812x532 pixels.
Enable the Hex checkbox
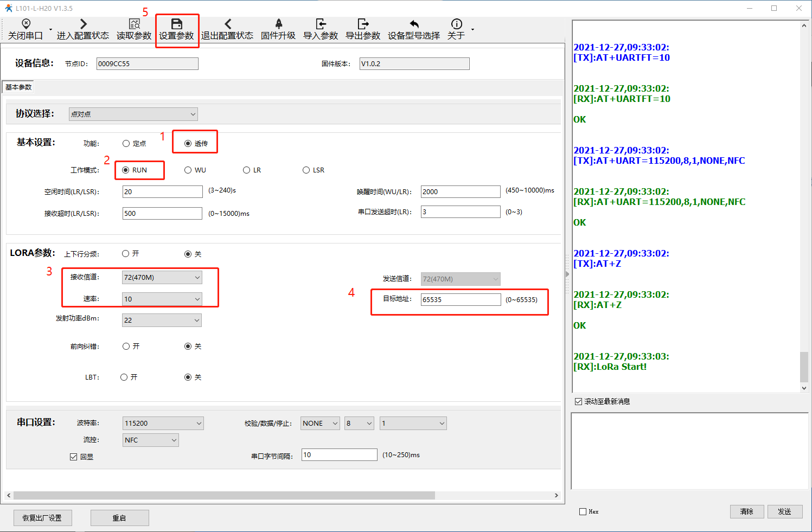point(583,512)
